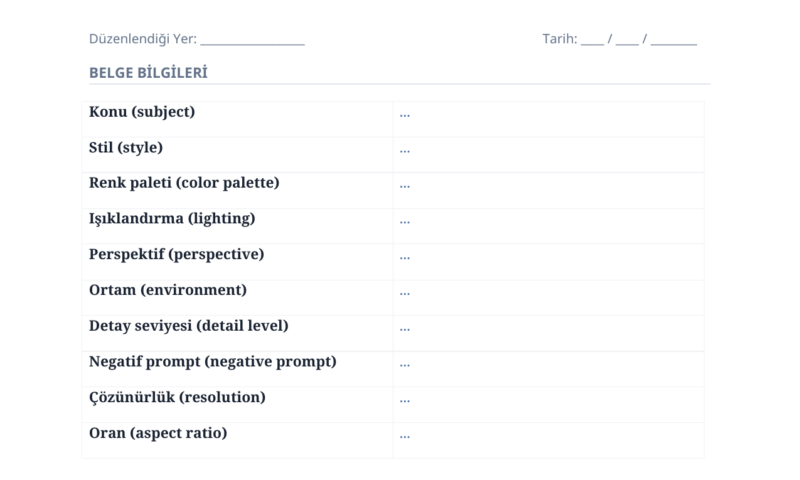Click the Perspektif (perspective) value cell

coord(549,262)
